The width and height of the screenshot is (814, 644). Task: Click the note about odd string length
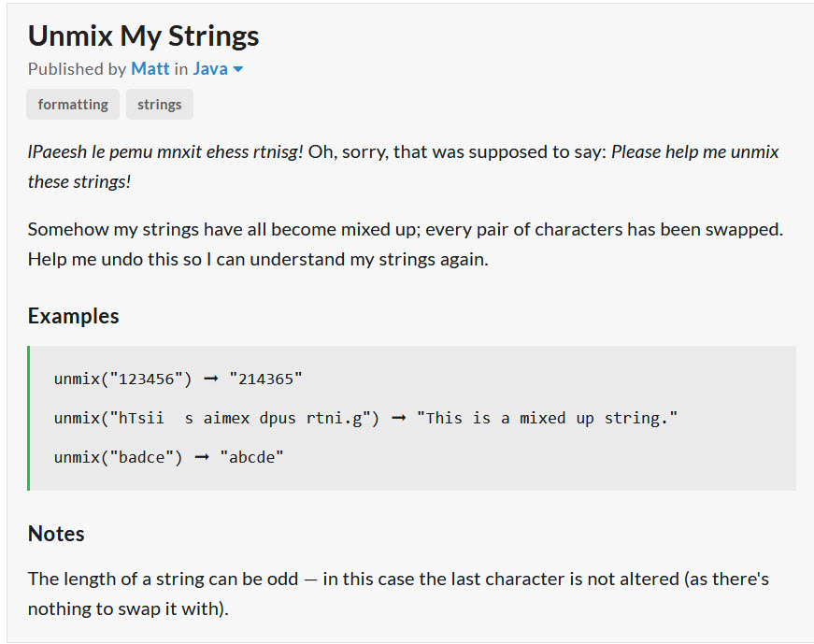[398, 594]
